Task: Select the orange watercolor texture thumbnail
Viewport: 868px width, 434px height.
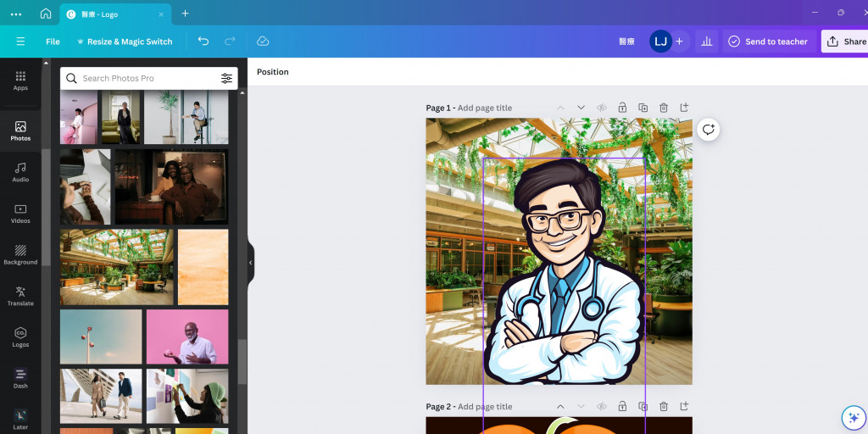Action: click(203, 267)
